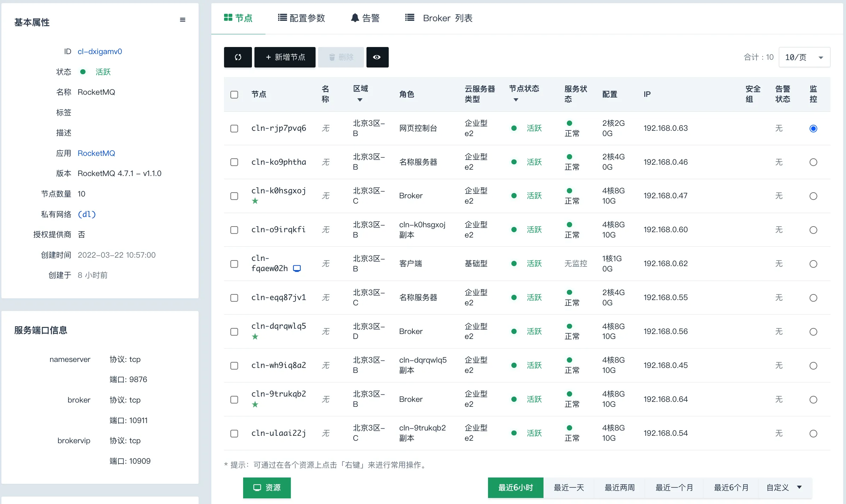Select monitoring radio for 192.168.0.47 row
846x504 pixels.
point(813,196)
